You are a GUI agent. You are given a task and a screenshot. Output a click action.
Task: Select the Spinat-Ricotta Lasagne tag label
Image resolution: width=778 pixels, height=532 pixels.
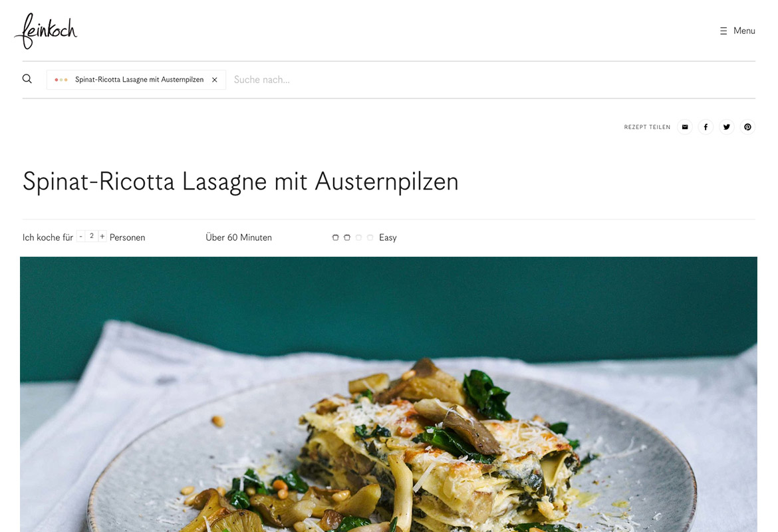click(x=140, y=79)
